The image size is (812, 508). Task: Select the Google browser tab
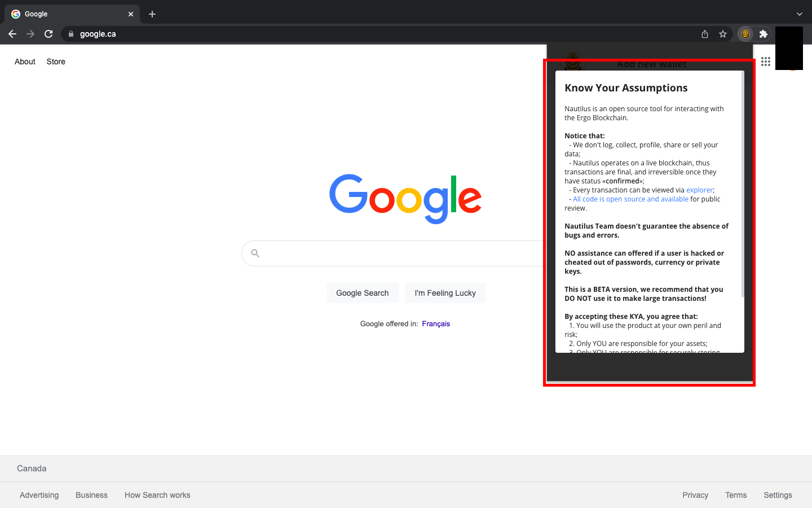pos(72,14)
